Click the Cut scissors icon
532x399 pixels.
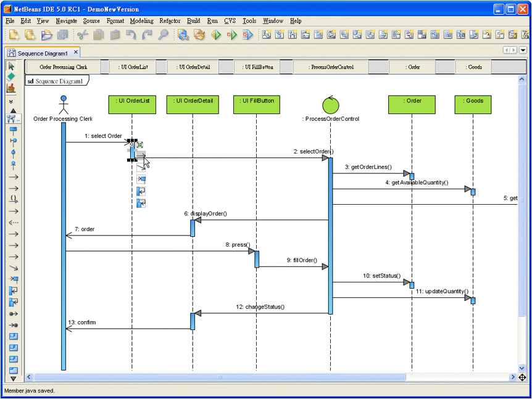[x=83, y=35]
